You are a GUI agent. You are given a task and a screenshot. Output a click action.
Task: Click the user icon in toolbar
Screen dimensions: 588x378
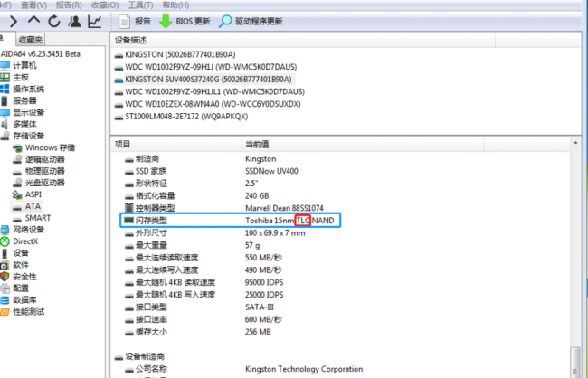tap(74, 22)
